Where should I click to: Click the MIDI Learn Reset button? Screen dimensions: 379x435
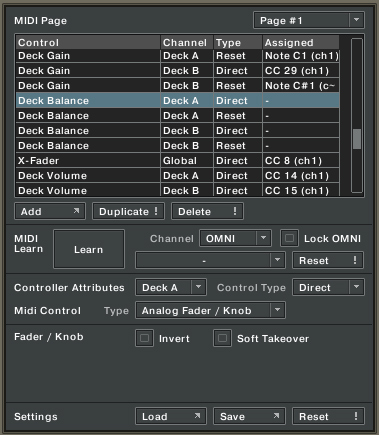[328, 260]
